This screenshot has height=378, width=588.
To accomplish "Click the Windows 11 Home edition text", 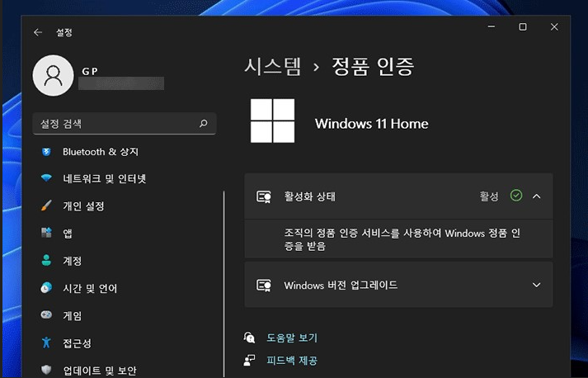I will [372, 124].
